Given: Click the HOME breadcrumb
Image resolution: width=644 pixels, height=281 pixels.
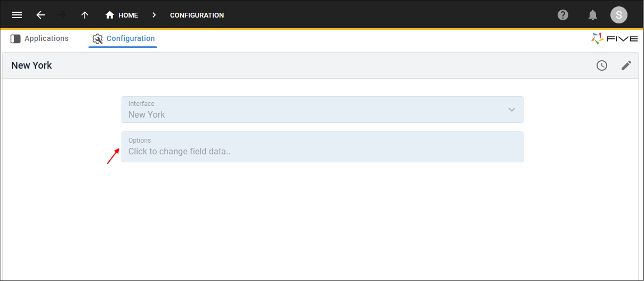Looking at the screenshot, I should coord(122,15).
